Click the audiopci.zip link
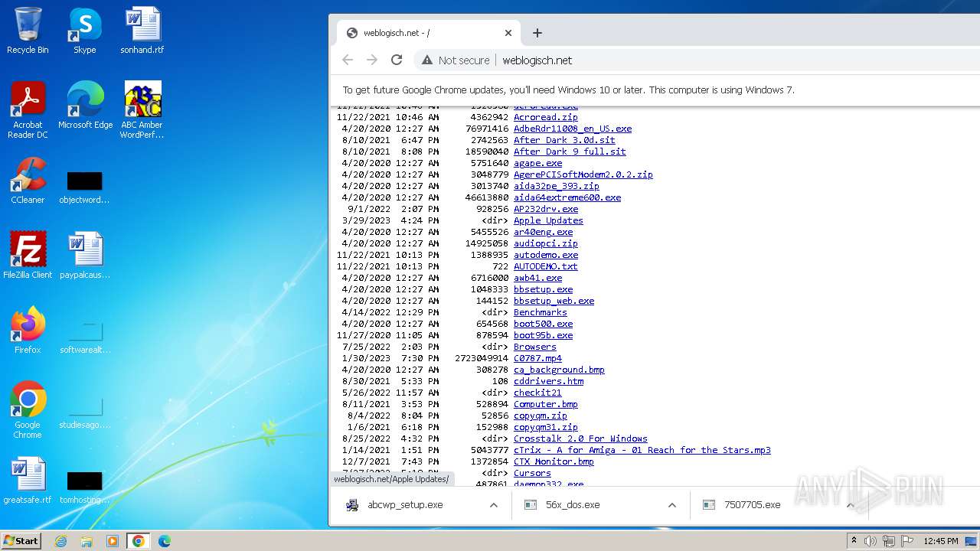Image resolution: width=980 pixels, height=551 pixels. (x=546, y=243)
